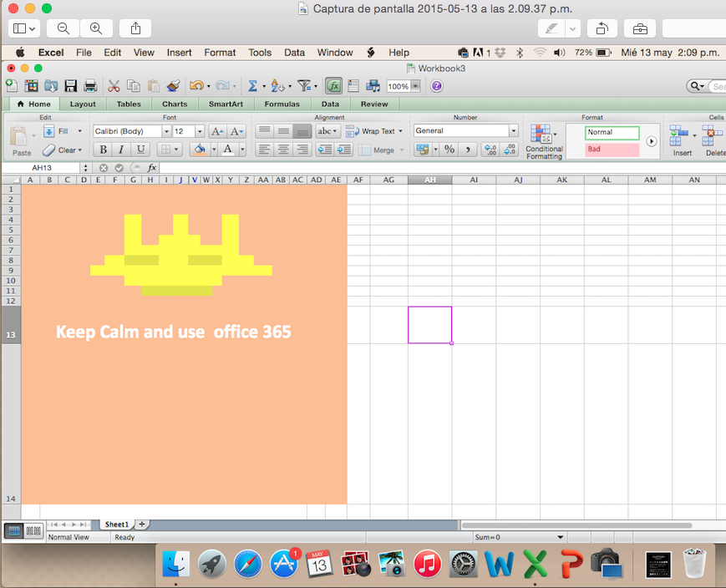Toggle Align text left button
726x588 pixels.
tap(264, 149)
